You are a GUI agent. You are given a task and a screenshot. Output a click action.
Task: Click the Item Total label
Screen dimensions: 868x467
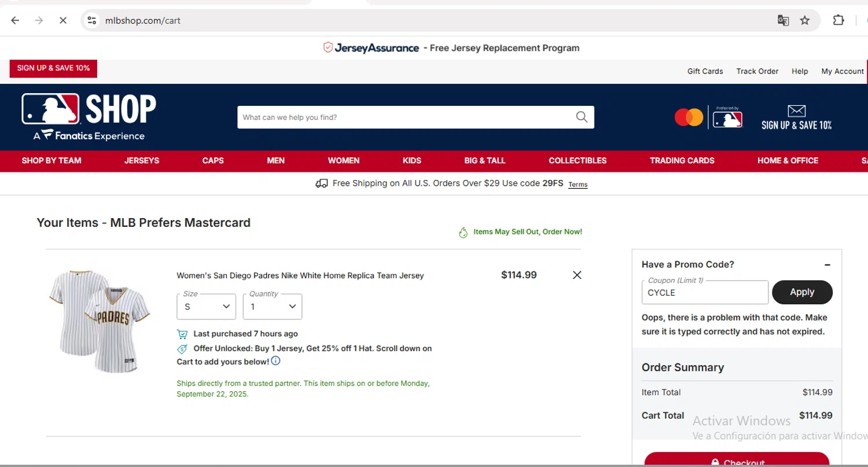coord(661,392)
